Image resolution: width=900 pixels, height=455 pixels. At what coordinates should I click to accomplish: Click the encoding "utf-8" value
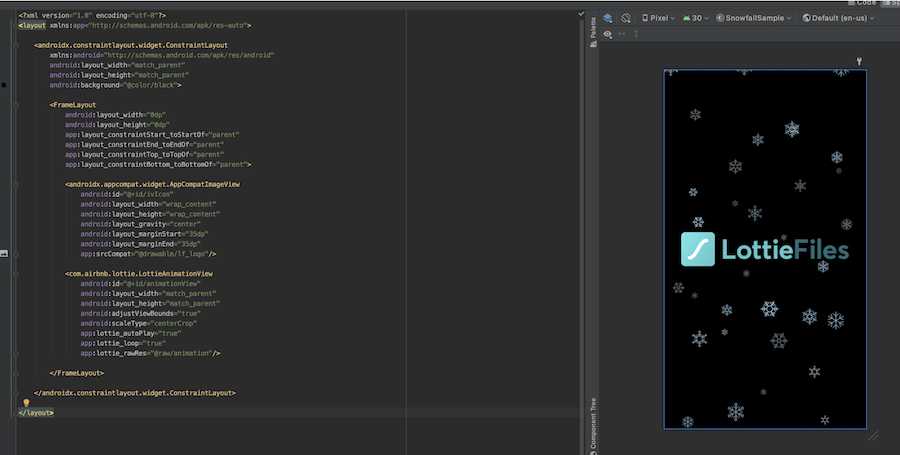tap(146, 15)
